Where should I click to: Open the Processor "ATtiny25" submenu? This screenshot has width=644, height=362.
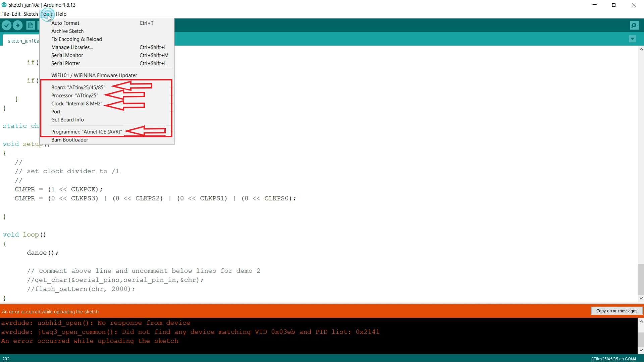[74, 96]
